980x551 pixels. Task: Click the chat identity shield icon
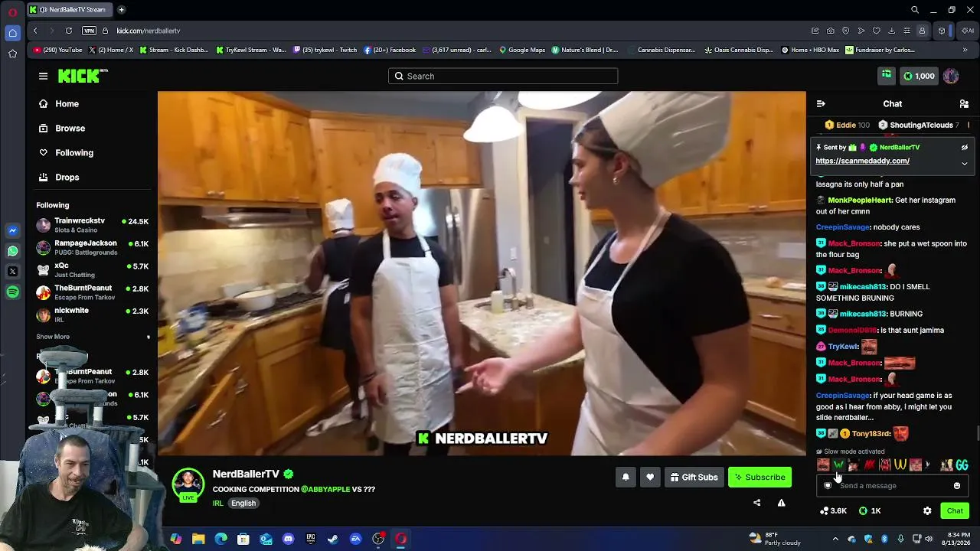pyautogui.click(x=828, y=485)
